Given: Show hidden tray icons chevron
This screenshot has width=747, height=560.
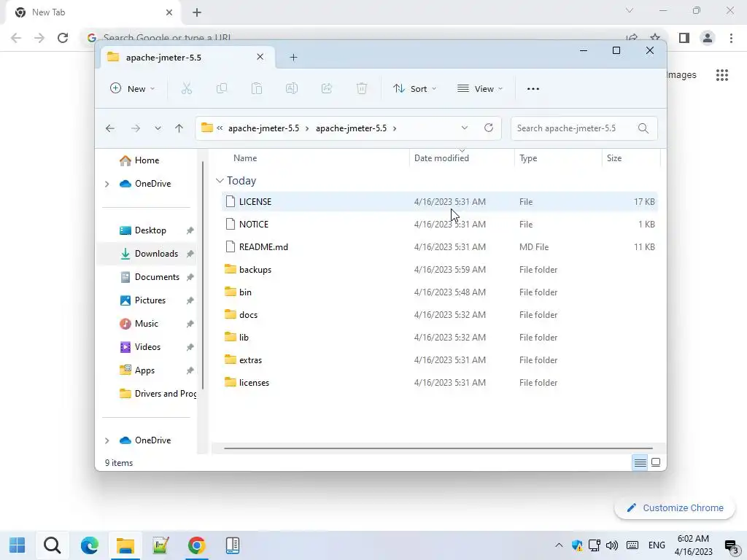Looking at the screenshot, I should [x=559, y=545].
